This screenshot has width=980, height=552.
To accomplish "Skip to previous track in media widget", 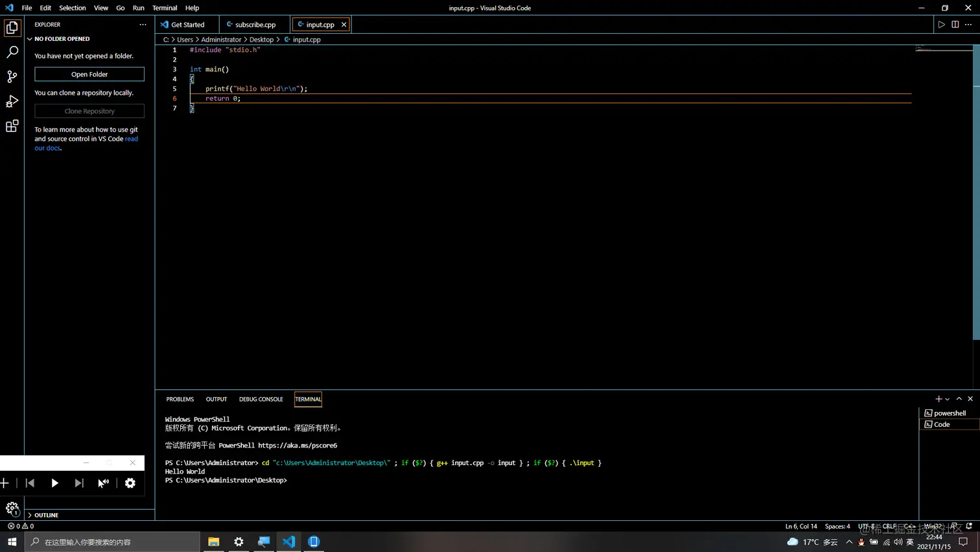I will [x=30, y=483].
